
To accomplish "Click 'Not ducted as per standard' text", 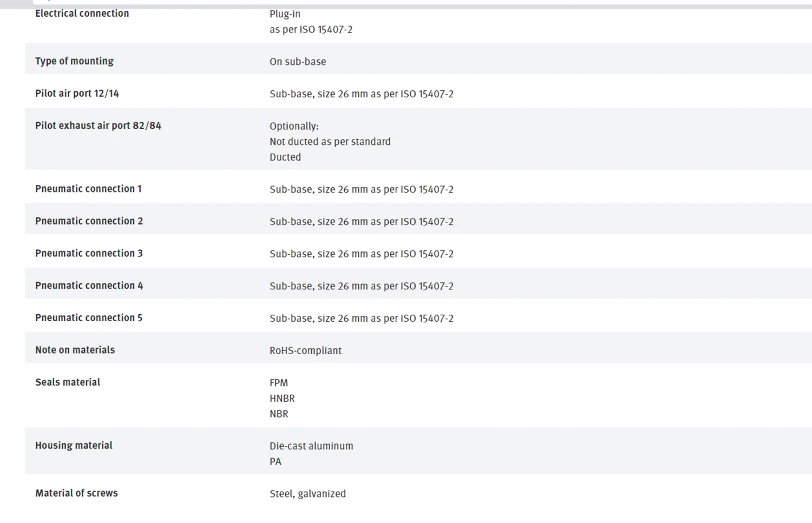I will (330, 142).
